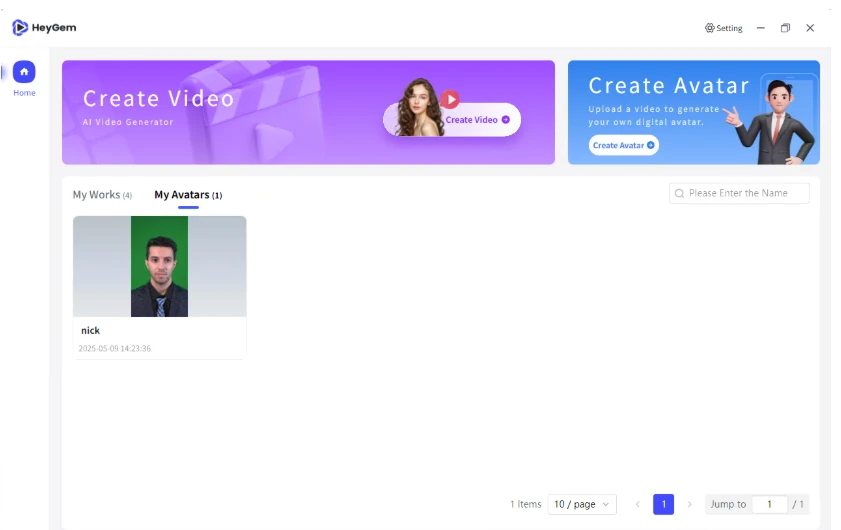Select page 1 in the pagination
The image size is (841, 530).
[663, 504]
